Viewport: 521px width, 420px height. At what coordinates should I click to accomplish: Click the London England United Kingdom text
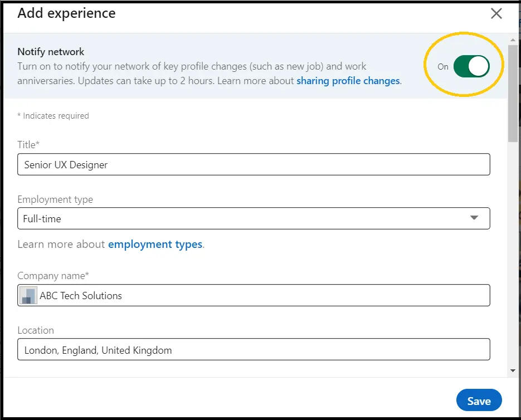coord(98,350)
